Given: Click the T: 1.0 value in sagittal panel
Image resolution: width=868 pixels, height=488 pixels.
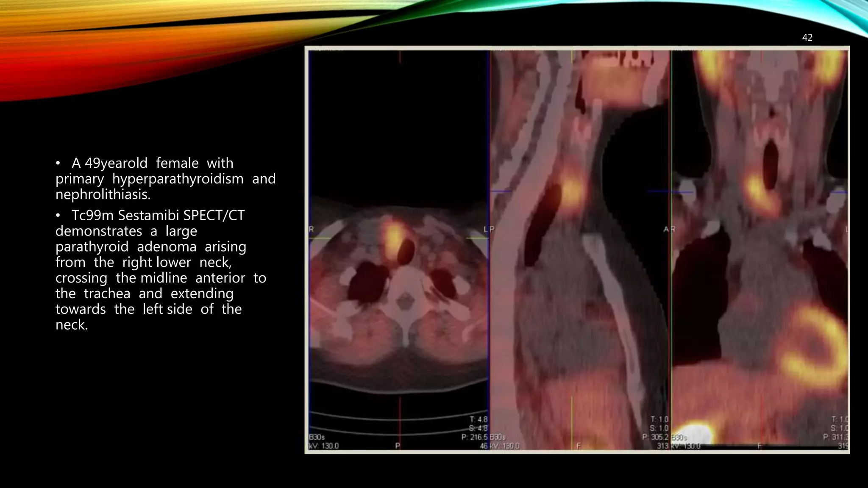Looking at the screenshot, I should tap(659, 419).
